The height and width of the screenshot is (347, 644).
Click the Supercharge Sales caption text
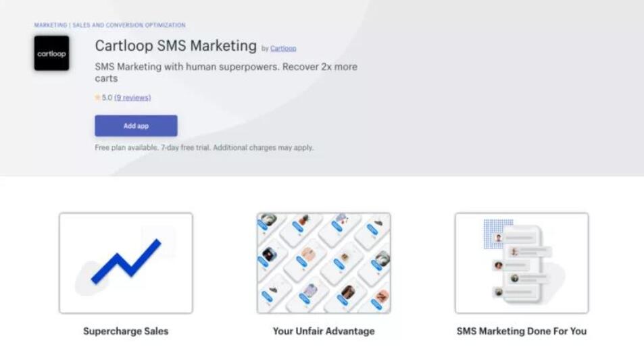pyautogui.click(x=126, y=331)
